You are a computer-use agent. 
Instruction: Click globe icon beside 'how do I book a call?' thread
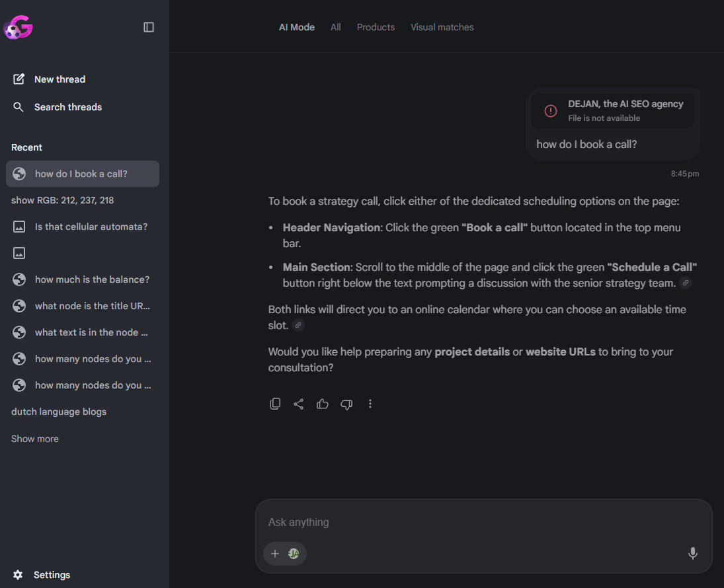pos(19,174)
